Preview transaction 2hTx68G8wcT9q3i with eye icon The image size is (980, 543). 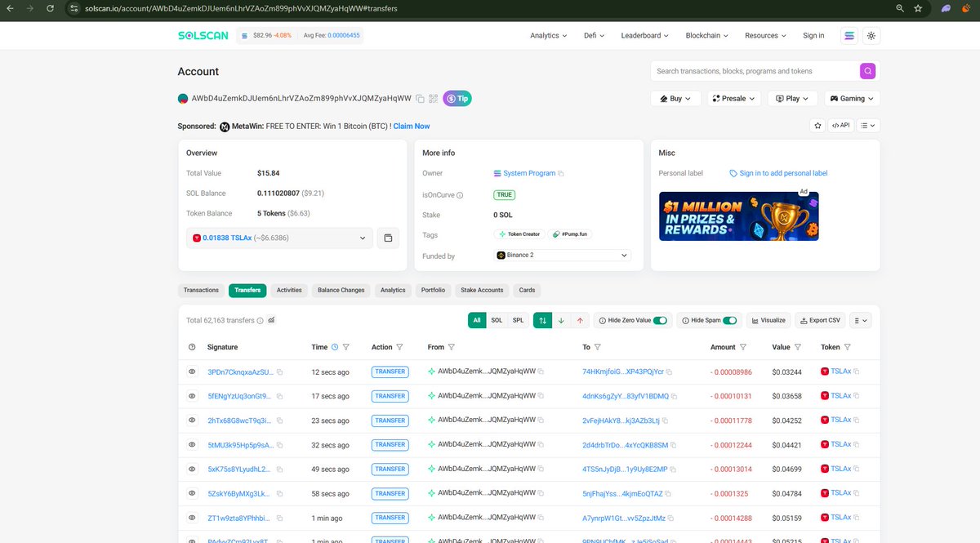(192, 421)
